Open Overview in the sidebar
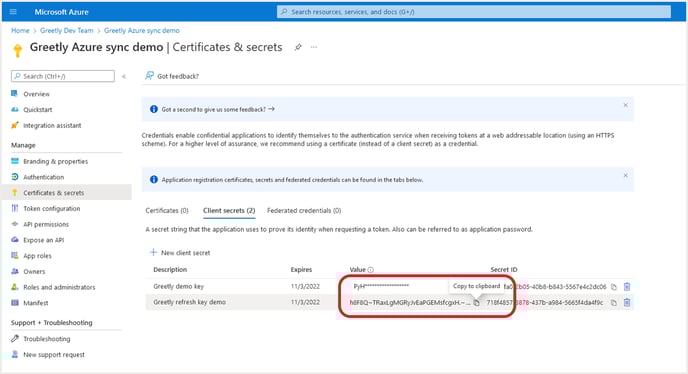The image size is (688, 374). (36, 94)
